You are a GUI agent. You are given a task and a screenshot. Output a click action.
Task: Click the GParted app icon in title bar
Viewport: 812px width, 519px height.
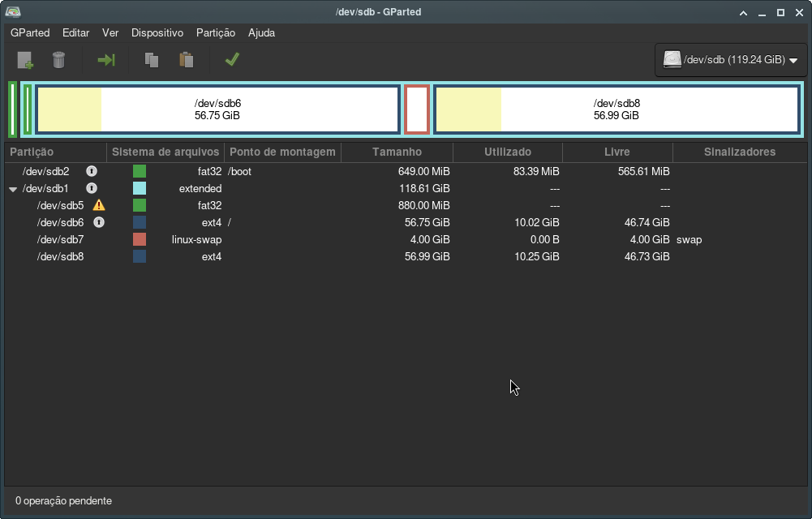pyautogui.click(x=13, y=11)
